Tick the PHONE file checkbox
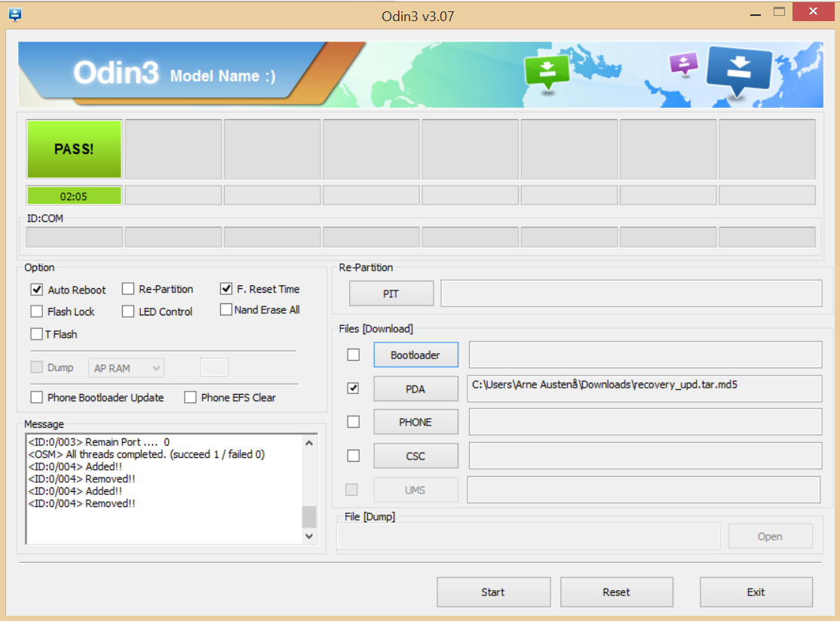Image resolution: width=840 pixels, height=621 pixels. point(353,422)
